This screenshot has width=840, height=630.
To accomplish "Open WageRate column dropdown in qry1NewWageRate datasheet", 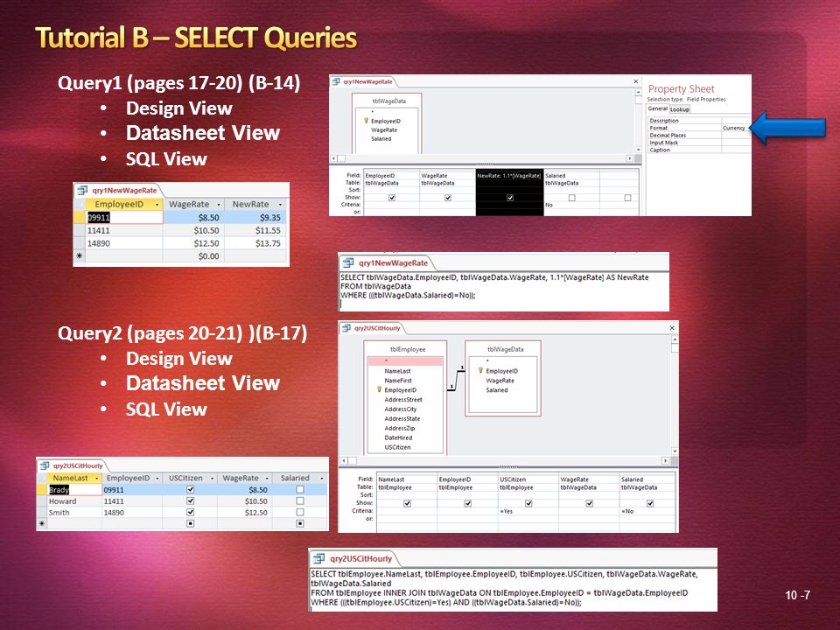I will [219, 205].
